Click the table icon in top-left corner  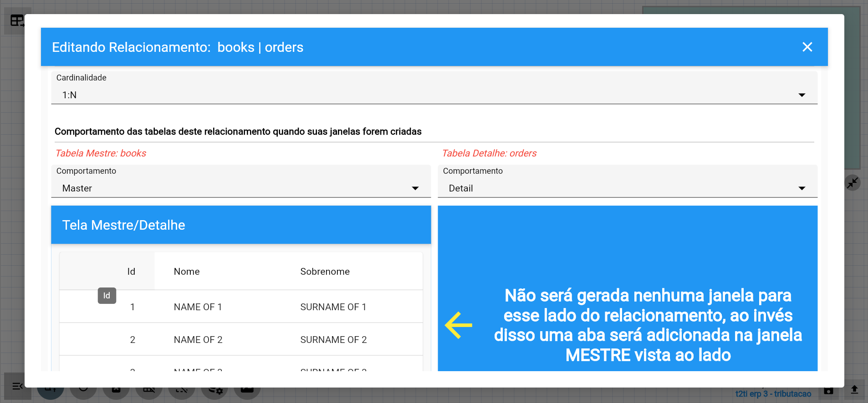[17, 20]
